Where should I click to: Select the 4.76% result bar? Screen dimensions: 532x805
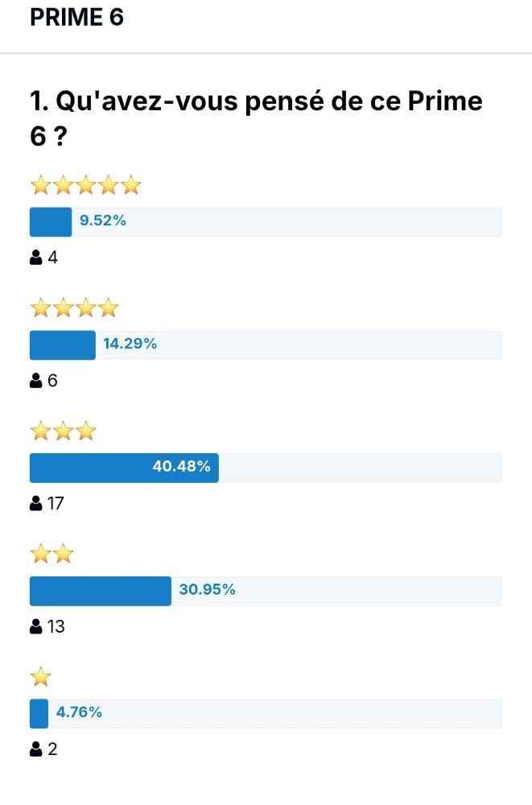266,713
